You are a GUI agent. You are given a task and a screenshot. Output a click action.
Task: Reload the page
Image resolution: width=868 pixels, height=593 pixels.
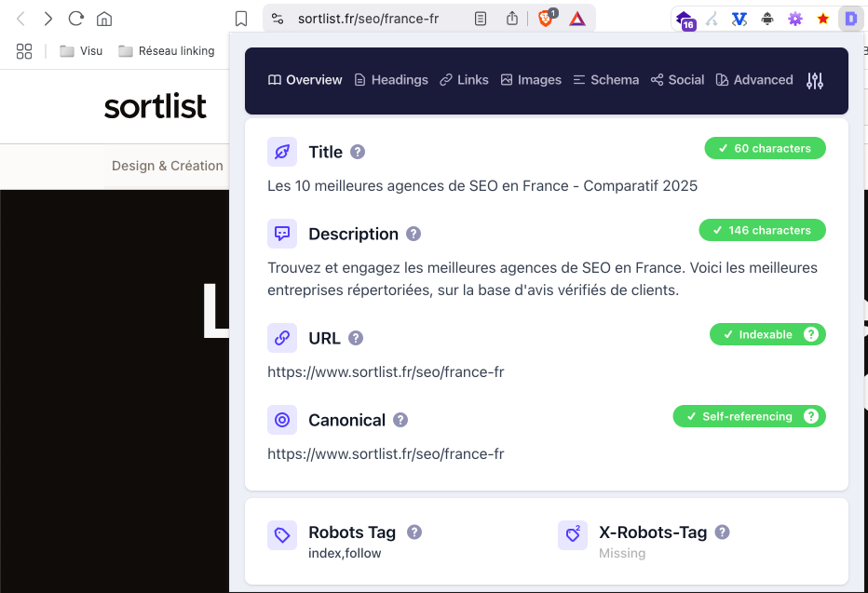(x=75, y=19)
